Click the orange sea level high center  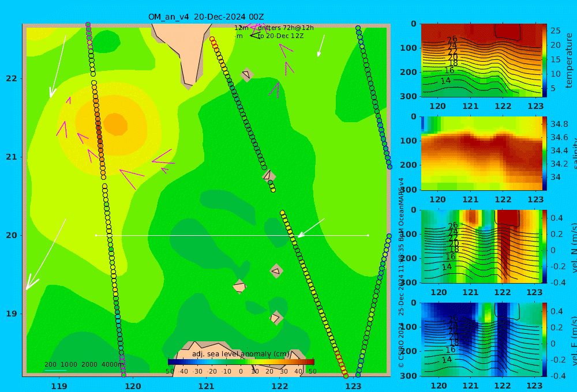tap(115, 123)
